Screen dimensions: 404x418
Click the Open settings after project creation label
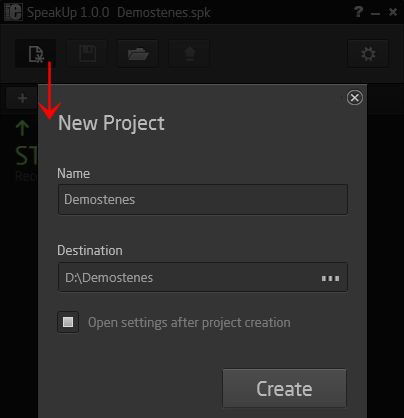[189, 323]
